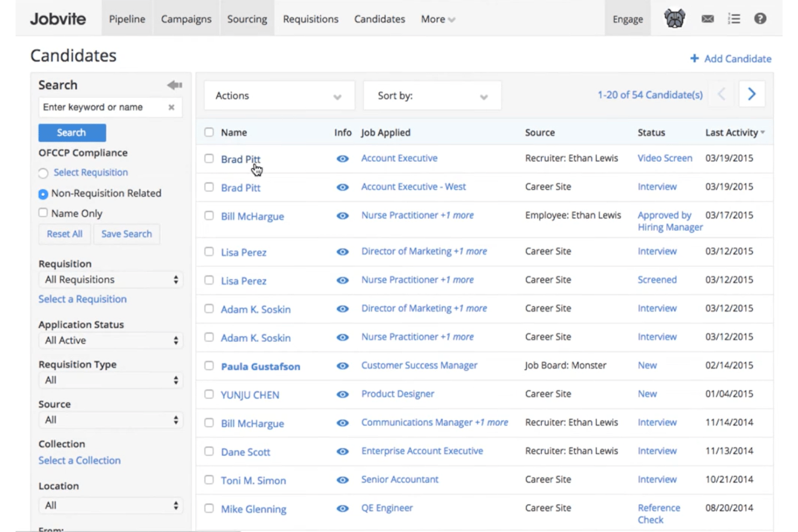Check the box for Paula Gustafson
The height and width of the screenshot is (532, 798).
coord(209,365)
